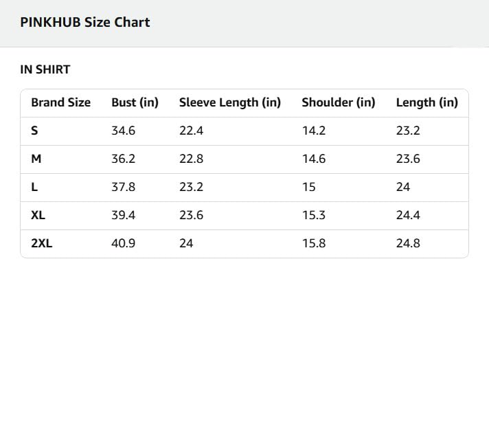This screenshot has height=448, width=489.
Task: Select the 2XL size row label
Action: 41,243
